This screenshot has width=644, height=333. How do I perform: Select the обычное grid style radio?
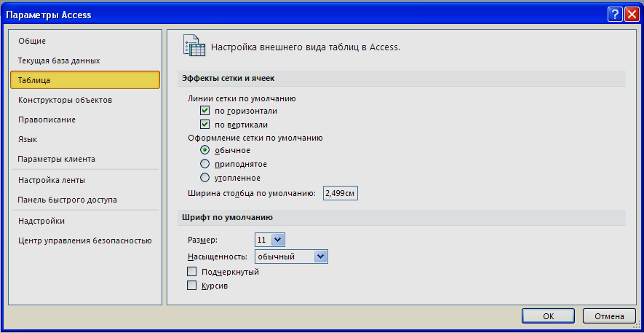pos(205,150)
